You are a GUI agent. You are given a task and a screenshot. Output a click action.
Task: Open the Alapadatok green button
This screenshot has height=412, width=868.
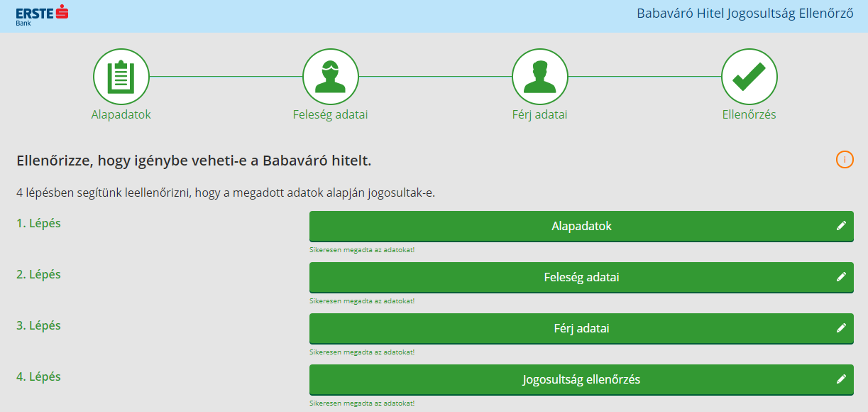[581, 227]
